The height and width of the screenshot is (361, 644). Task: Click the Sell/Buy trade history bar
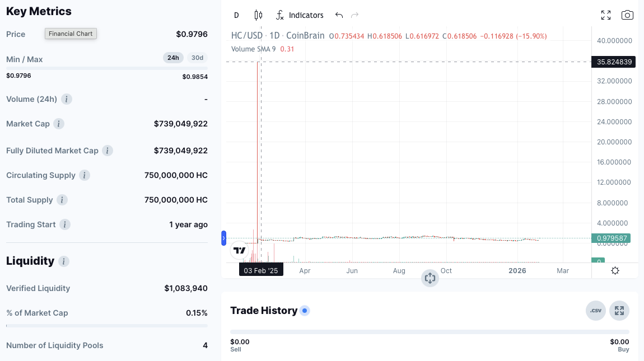(430, 332)
